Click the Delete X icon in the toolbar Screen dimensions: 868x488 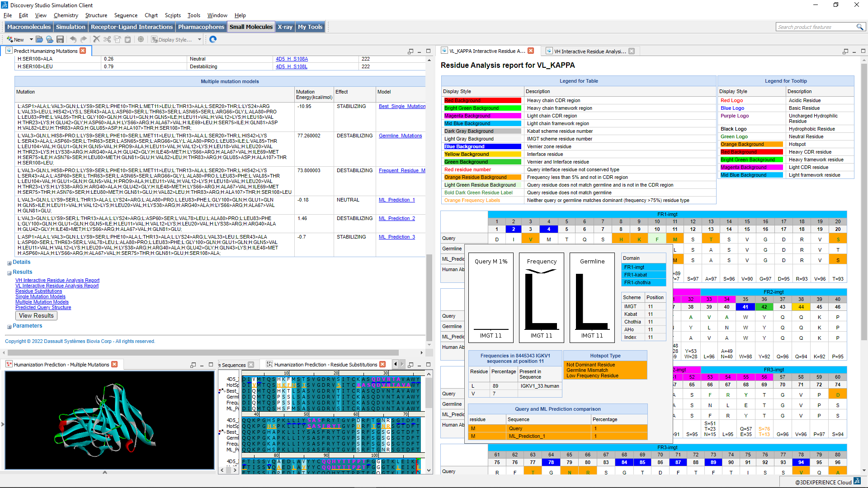(96, 40)
